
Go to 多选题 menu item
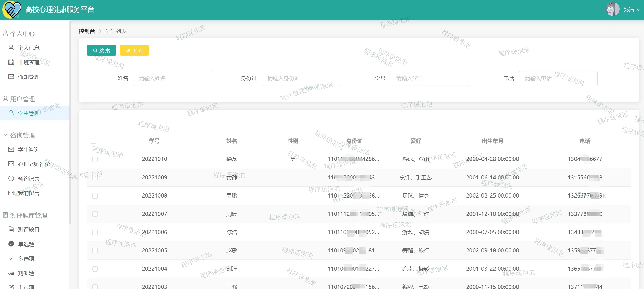pyautogui.click(x=26, y=259)
